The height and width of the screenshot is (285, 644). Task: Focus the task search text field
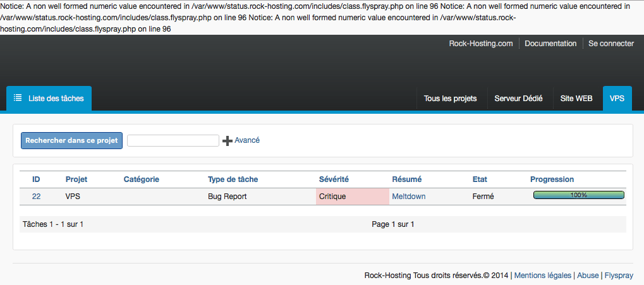click(x=173, y=140)
